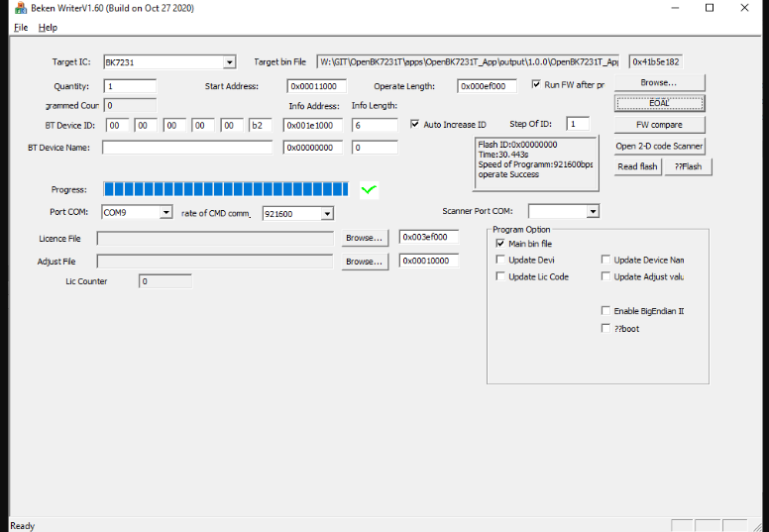Image resolution: width=769 pixels, height=532 pixels.
Task: Expand the Scanner Port COM dropdown
Action: pos(593,211)
